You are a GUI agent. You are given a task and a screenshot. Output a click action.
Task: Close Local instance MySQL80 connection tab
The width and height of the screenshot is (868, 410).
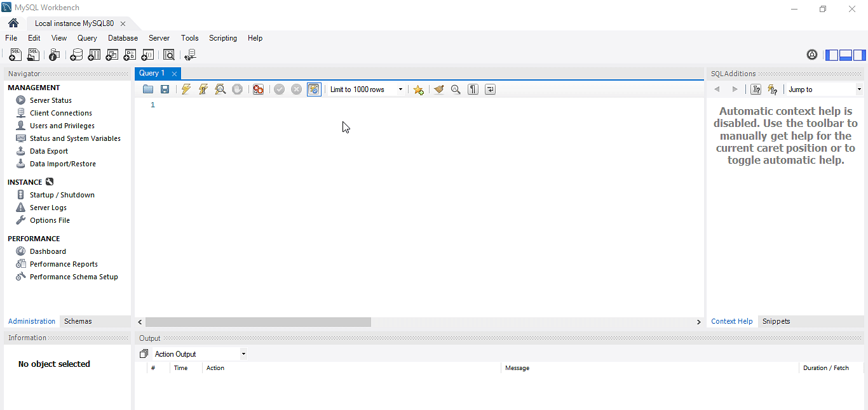[123, 23]
